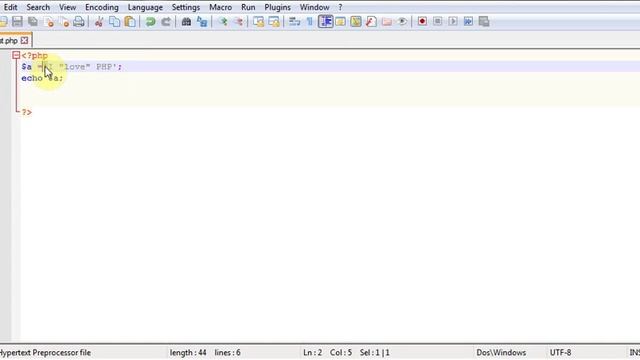Click the Ln : 2 status entry
640x360 pixels.
[x=313, y=353]
